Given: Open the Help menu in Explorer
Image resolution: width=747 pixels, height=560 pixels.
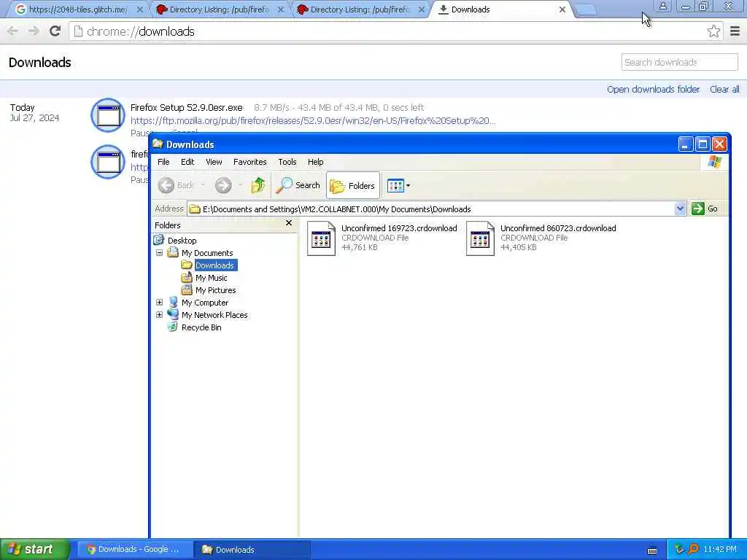Looking at the screenshot, I should tap(315, 162).
